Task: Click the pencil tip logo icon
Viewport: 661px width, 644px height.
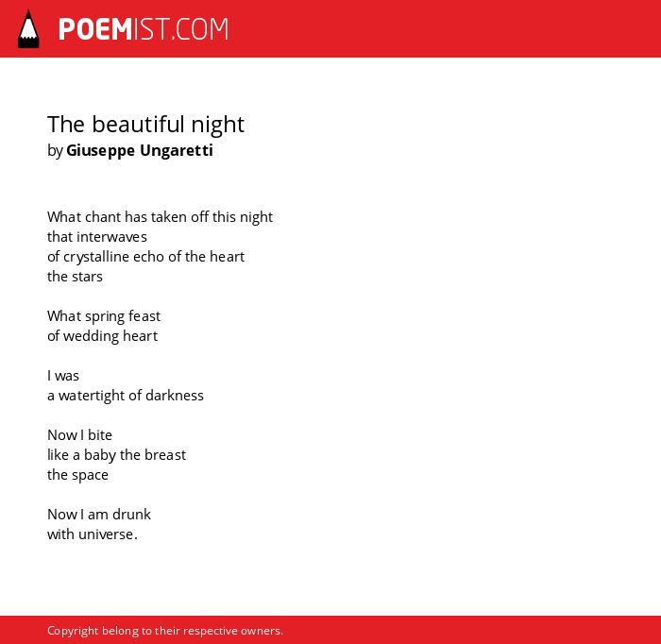Action: 28,29
